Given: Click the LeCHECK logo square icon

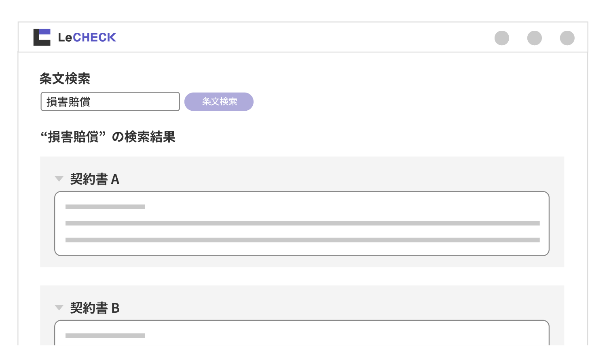Looking at the screenshot, I should (x=42, y=37).
